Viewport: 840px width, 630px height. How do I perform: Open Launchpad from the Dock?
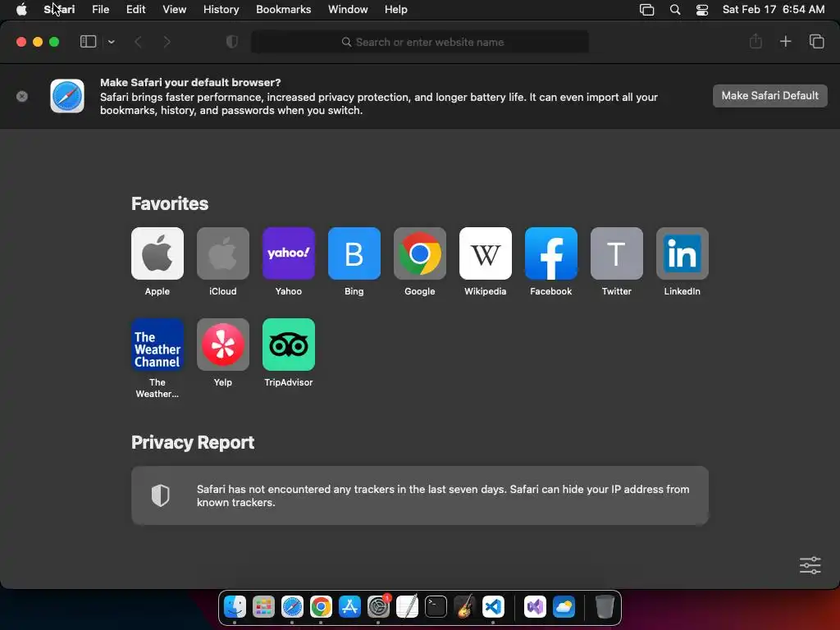pos(263,607)
